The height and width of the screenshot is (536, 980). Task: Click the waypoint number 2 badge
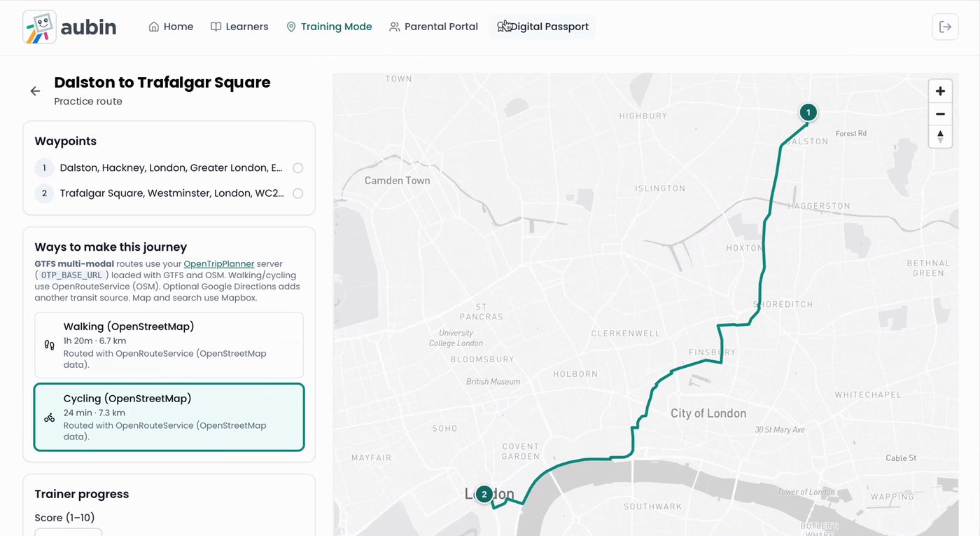pos(44,193)
